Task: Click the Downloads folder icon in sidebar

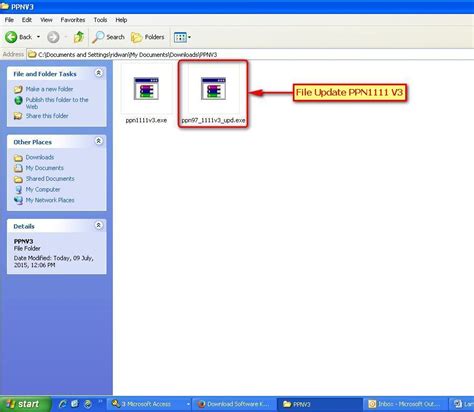Action: (x=18, y=157)
